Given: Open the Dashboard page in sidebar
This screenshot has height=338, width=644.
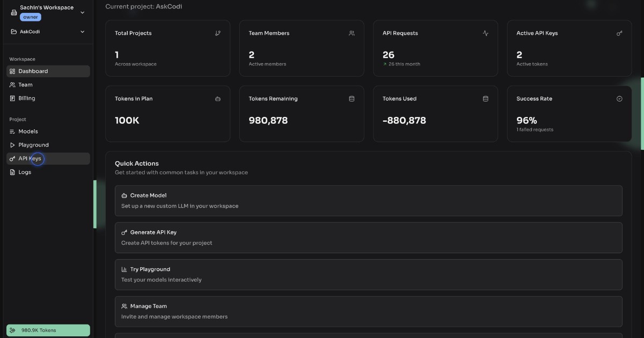Looking at the screenshot, I should [x=48, y=71].
